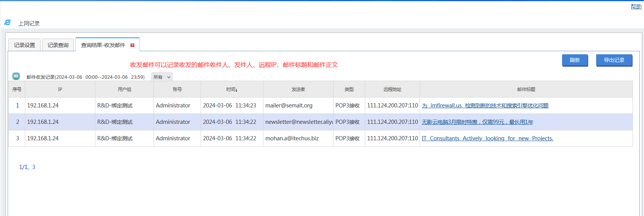The height and width of the screenshot is (216, 644).
Task: Click the 刷新 button
Action: coord(575,60)
